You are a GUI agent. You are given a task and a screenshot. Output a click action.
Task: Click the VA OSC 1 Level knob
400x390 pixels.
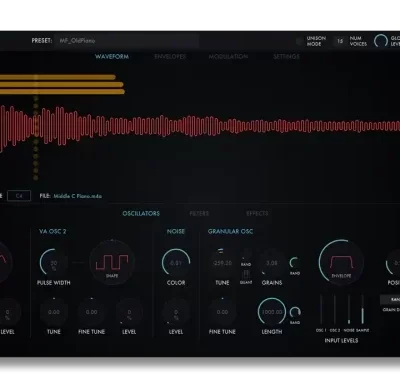pos(7,312)
